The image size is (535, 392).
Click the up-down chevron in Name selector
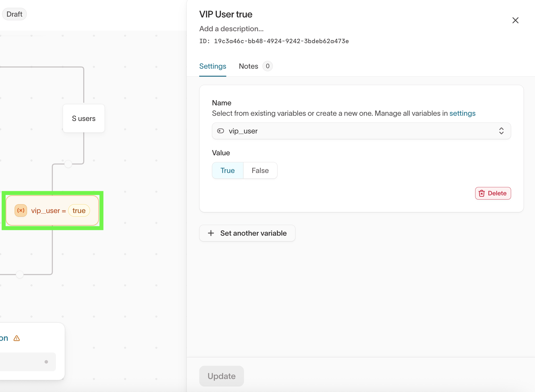click(501, 131)
